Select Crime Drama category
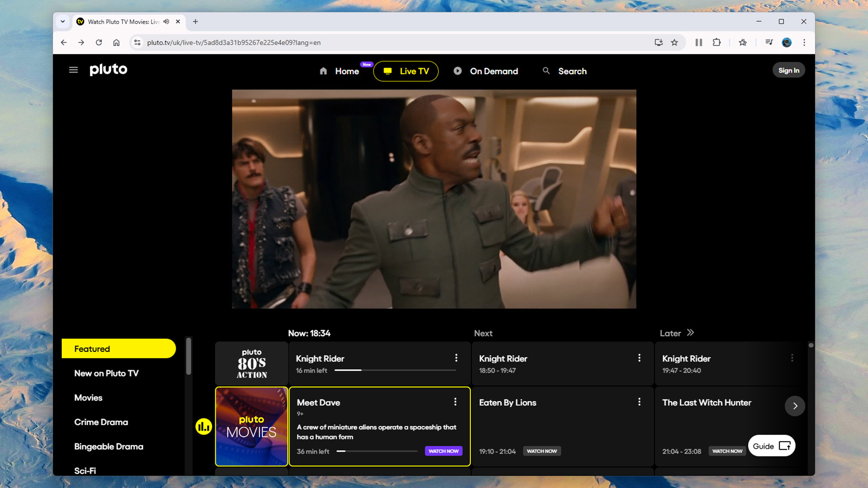The width and height of the screenshot is (868, 488). pos(101,422)
